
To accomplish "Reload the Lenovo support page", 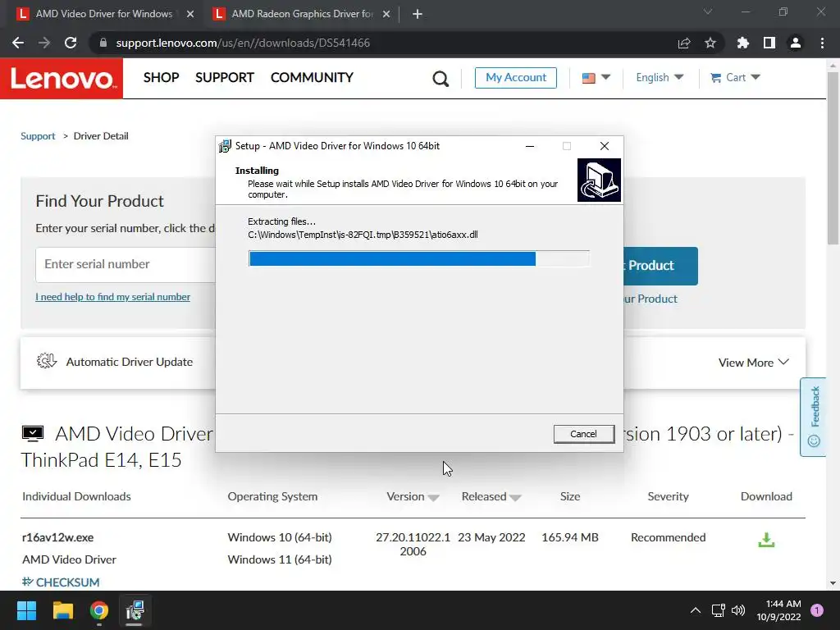I will point(71,43).
